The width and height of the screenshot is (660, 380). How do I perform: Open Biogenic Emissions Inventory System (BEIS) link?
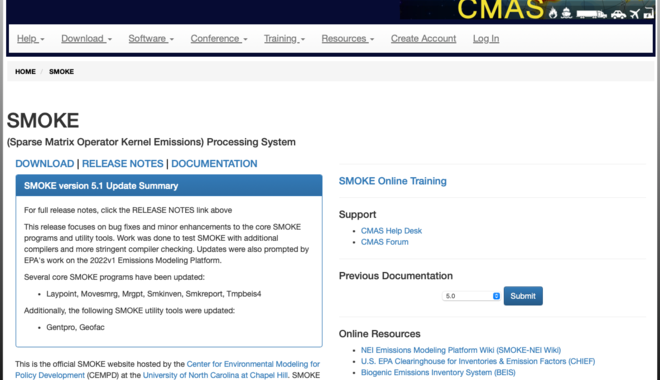(x=438, y=372)
